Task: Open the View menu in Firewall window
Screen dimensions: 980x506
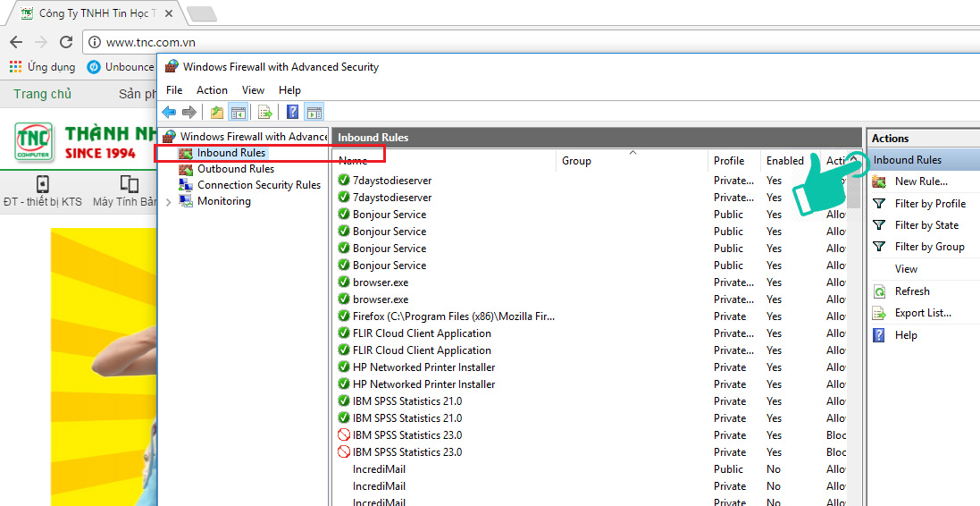Action: [253, 90]
